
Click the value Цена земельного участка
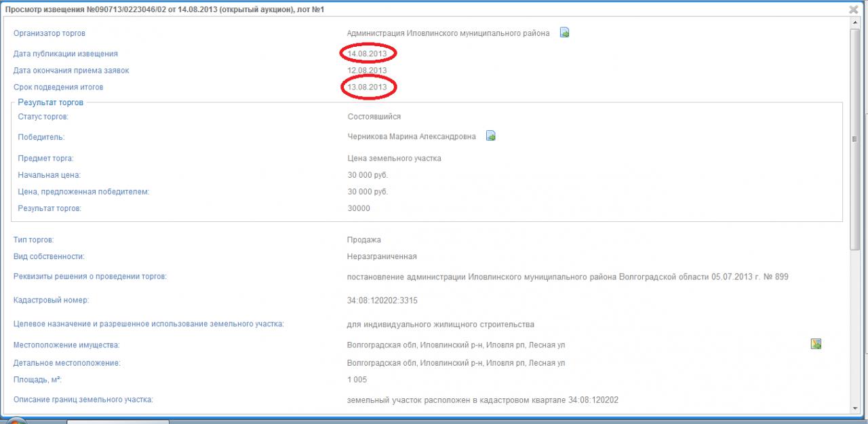tap(394, 158)
